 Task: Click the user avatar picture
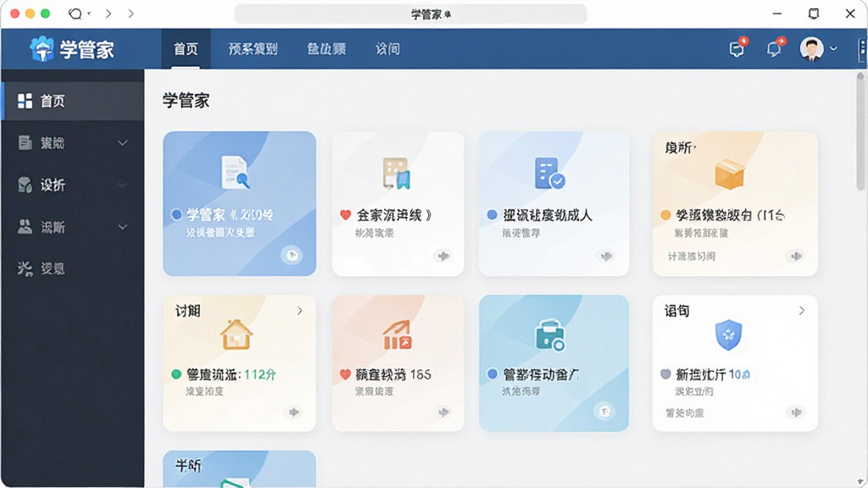pos(811,48)
